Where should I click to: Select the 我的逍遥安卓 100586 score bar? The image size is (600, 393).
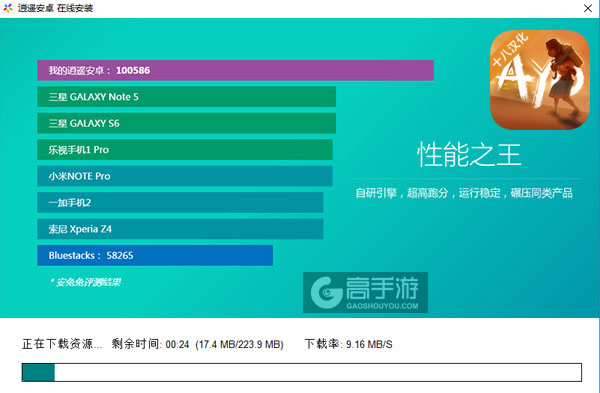pyautogui.click(x=235, y=70)
